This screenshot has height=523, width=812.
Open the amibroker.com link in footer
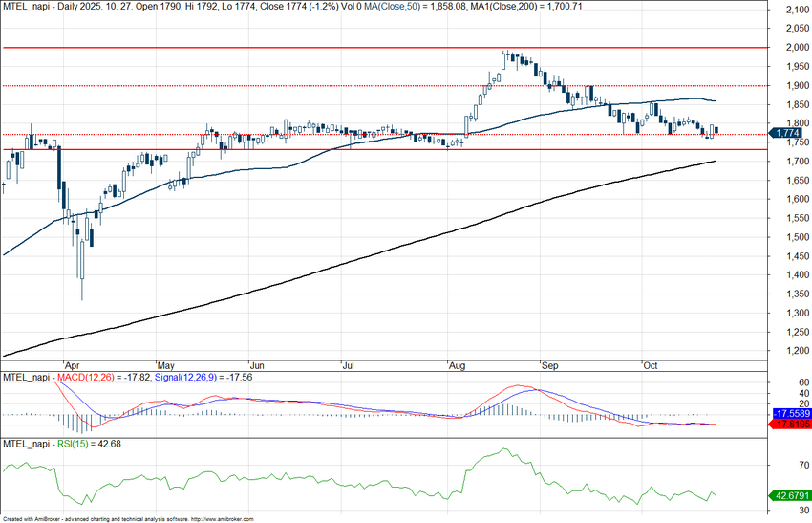[223, 518]
